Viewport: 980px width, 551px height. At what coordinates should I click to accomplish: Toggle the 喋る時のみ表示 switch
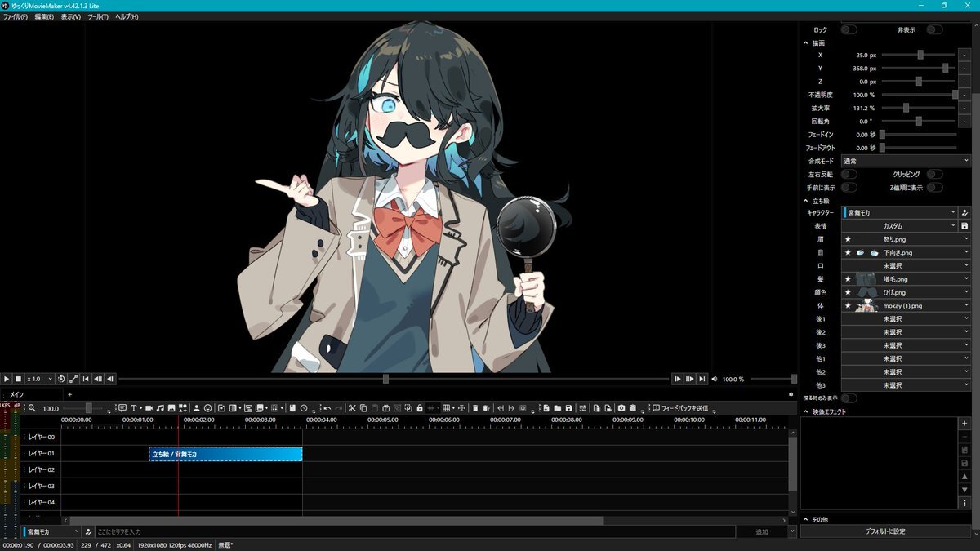pos(849,398)
